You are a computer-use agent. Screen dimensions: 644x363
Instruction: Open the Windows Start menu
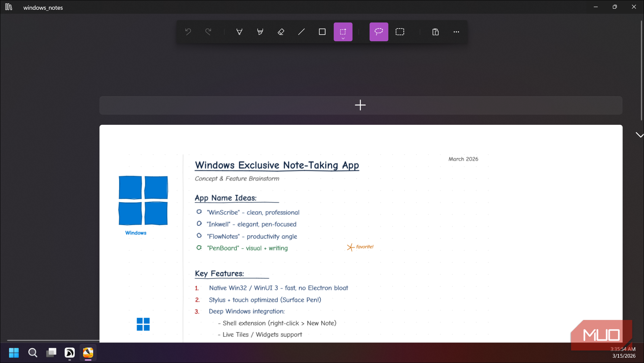pyautogui.click(x=14, y=353)
